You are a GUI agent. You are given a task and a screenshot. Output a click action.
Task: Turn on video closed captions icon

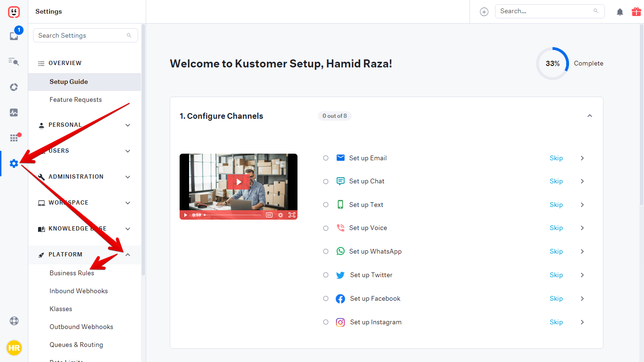269,215
